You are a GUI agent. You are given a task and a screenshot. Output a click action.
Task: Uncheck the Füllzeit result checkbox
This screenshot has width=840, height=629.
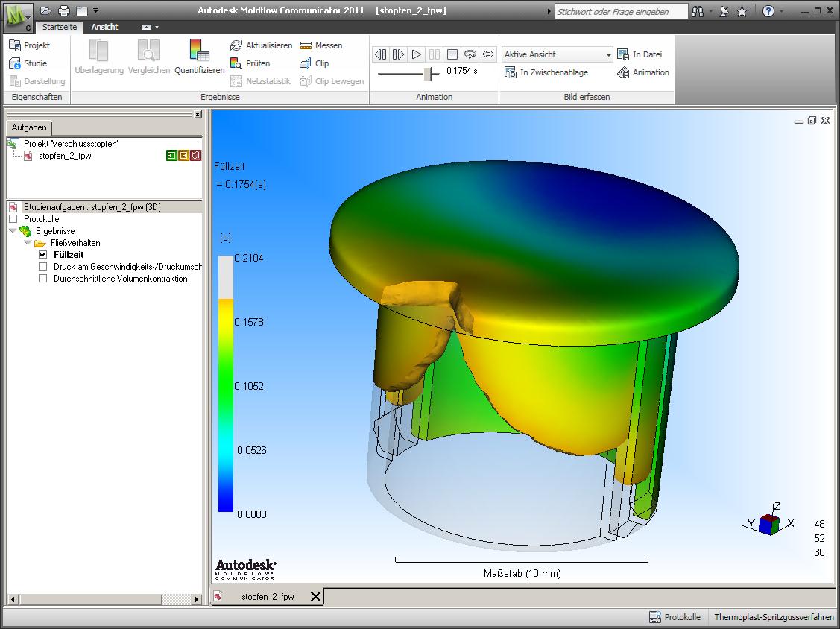click(42, 255)
